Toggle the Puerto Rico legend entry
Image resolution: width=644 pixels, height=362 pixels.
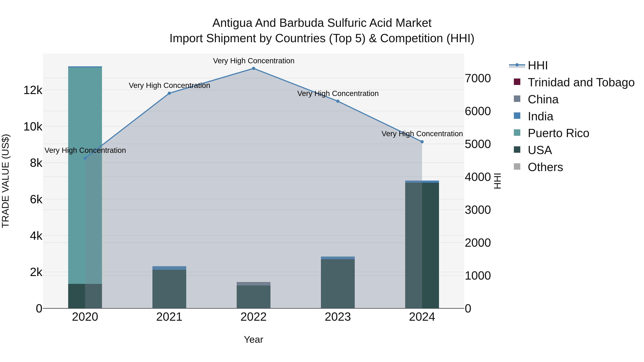(x=551, y=133)
